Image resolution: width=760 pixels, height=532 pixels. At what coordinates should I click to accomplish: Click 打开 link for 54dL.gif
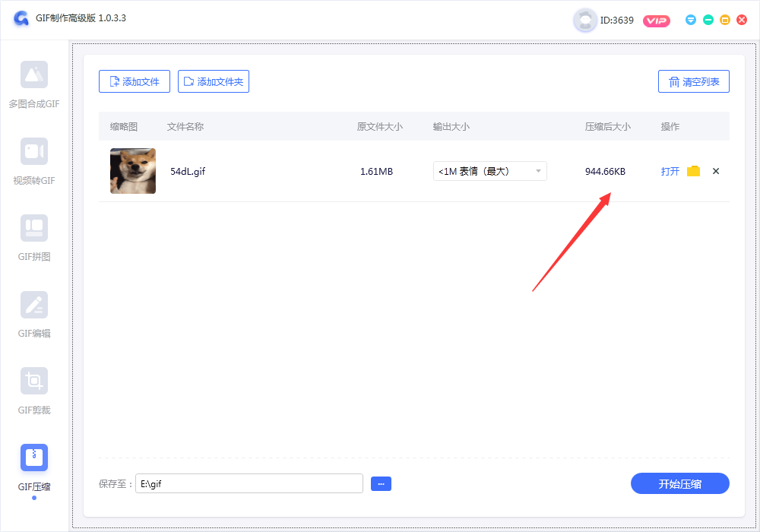tap(670, 172)
